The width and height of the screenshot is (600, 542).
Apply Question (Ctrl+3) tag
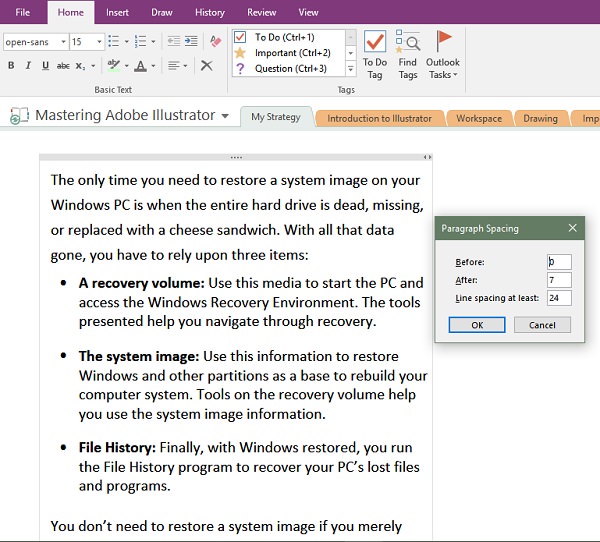(x=289, y=69)
